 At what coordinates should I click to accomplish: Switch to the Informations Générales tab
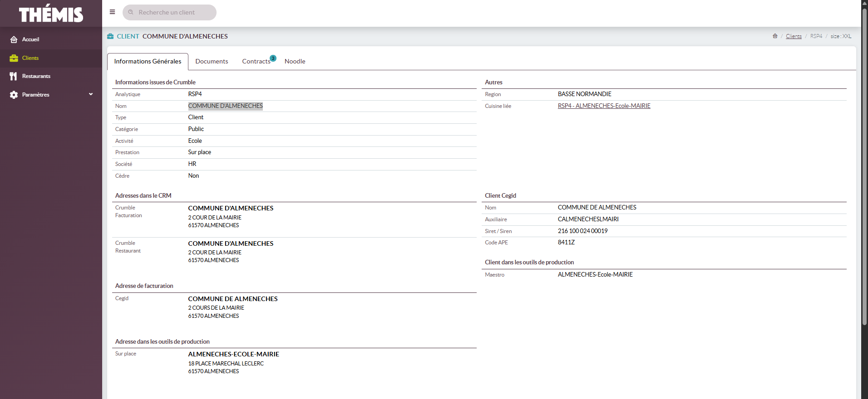pos(148,62)
